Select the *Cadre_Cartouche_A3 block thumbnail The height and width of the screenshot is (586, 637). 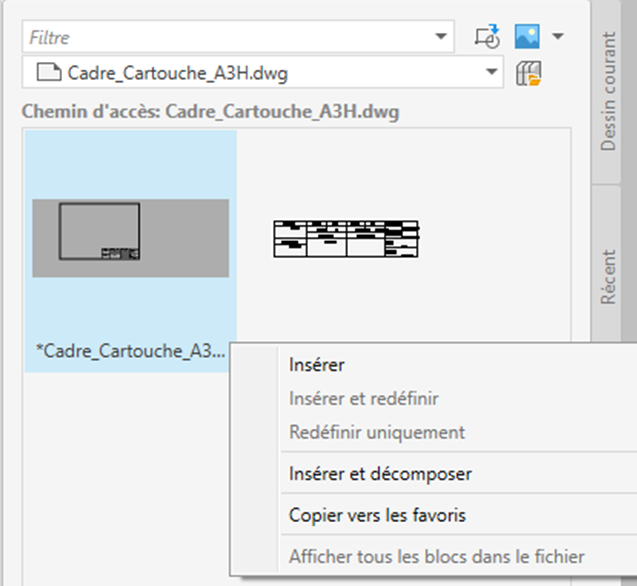[130, 239]
